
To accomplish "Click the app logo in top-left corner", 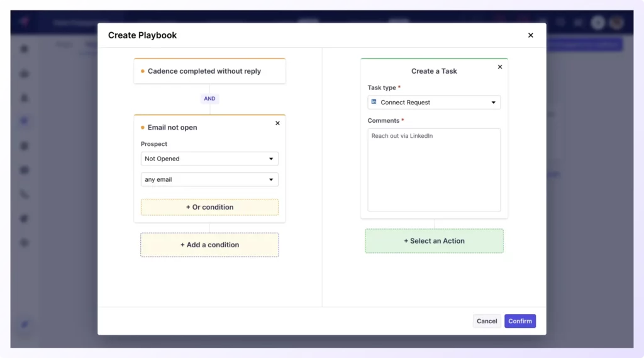I will coord(25,22).
